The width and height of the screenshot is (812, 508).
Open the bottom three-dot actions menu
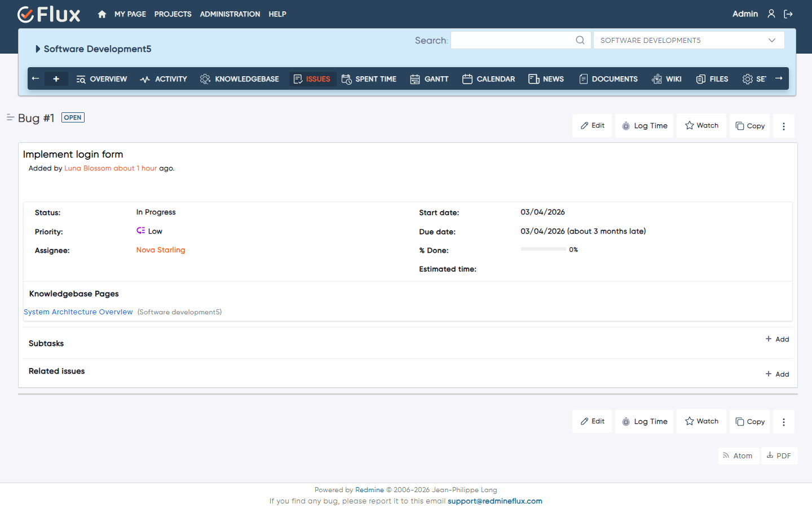pyautogui.click(x=784, y=422)
